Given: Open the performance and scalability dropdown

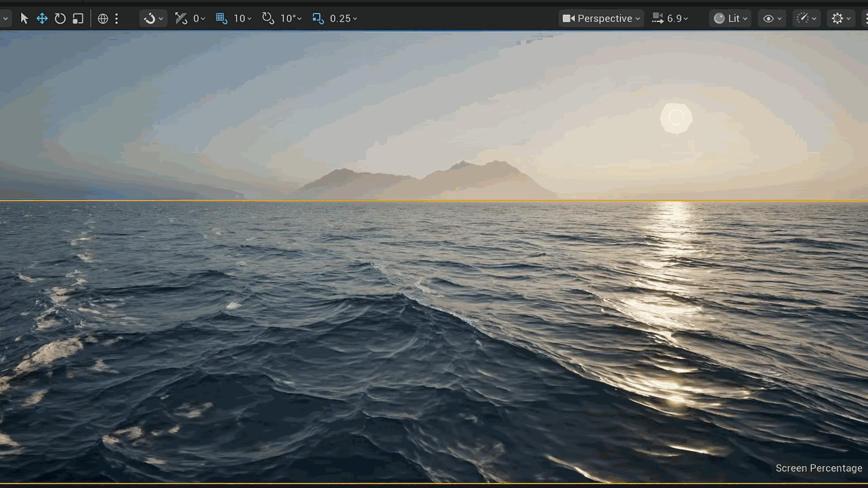Looking at the screenshot, I should tap(806, 18).
